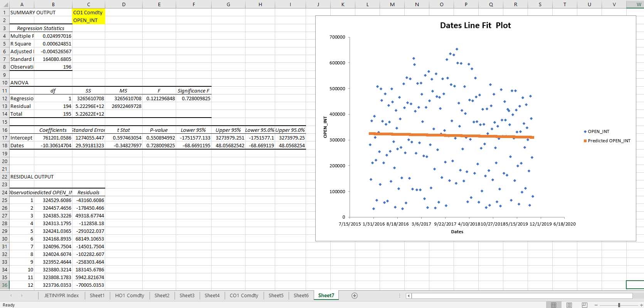644x308 pixels.
Task: Select Standard Error value 164080.6805
Action: (53, 59)
